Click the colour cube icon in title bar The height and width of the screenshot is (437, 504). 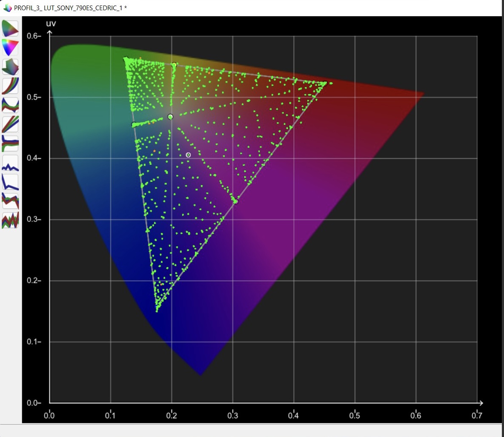7,8
